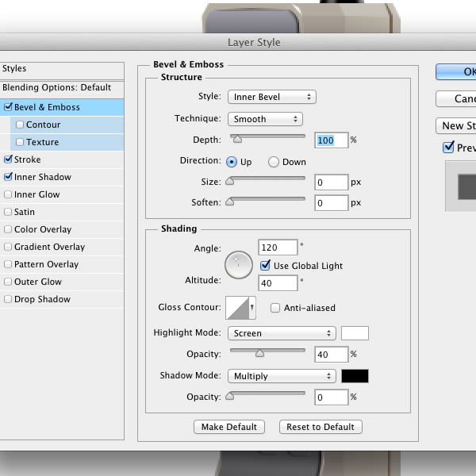The height and width of the screenshot is (476, 476).
Task: Open the Contour sub-item row
Action: coord(67,125)
